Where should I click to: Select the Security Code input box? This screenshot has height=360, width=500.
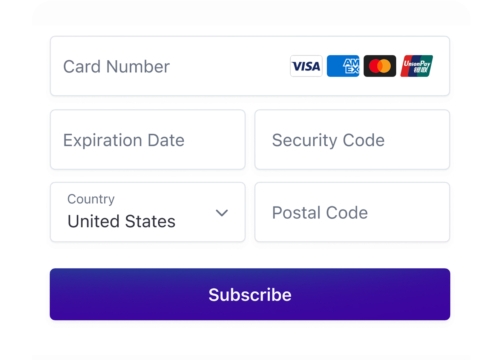point(352,140)
